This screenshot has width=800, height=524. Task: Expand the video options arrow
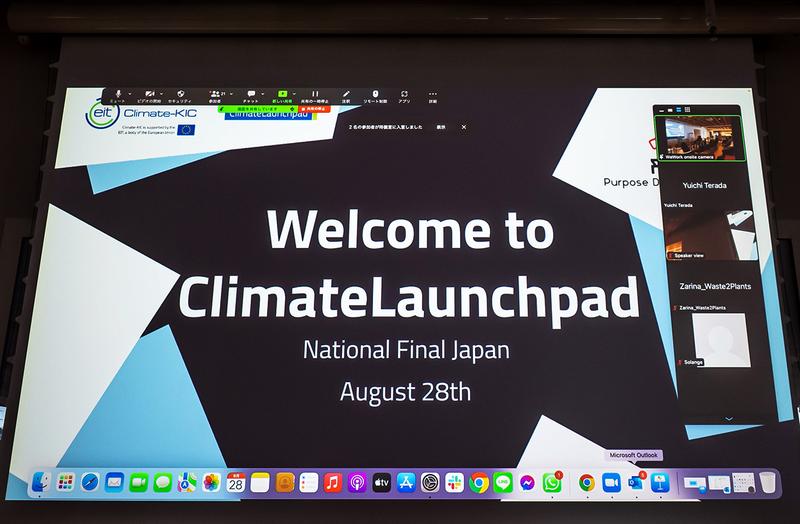(x=162, y=94)
